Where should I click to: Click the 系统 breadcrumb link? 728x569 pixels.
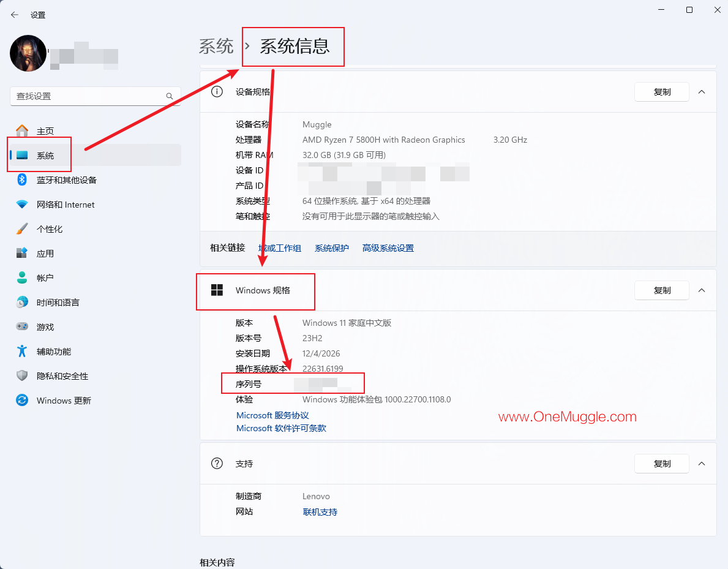click(216, 47)
